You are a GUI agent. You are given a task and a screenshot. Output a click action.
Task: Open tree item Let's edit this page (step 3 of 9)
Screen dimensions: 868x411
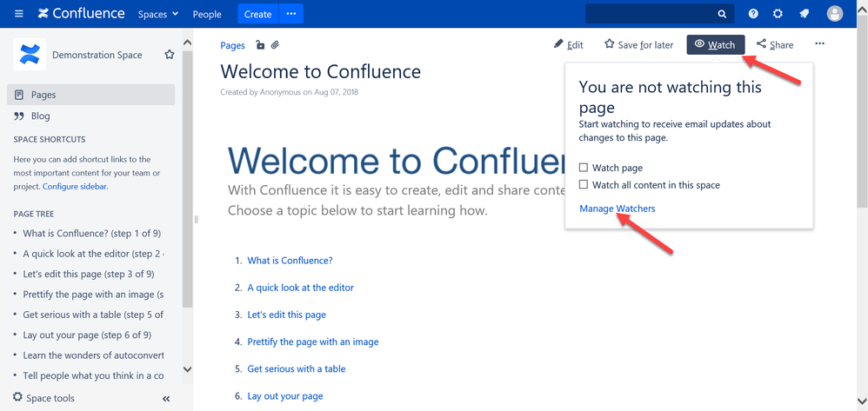coord(89,274)
